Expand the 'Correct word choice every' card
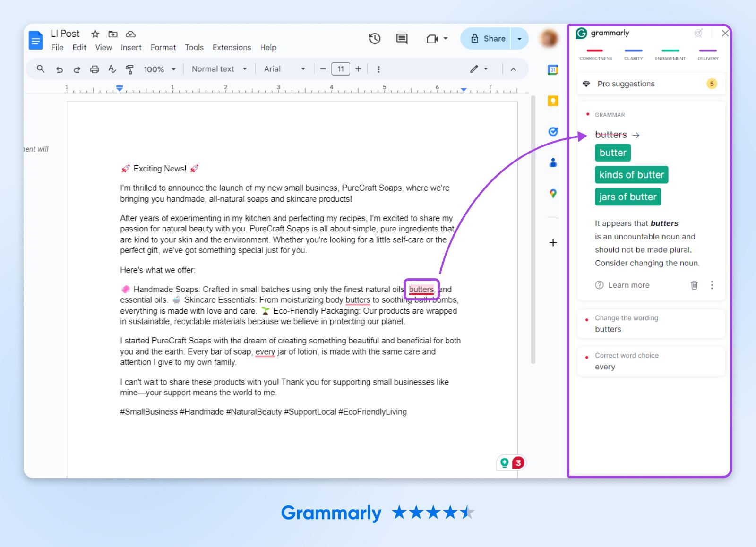 [651, 361]
